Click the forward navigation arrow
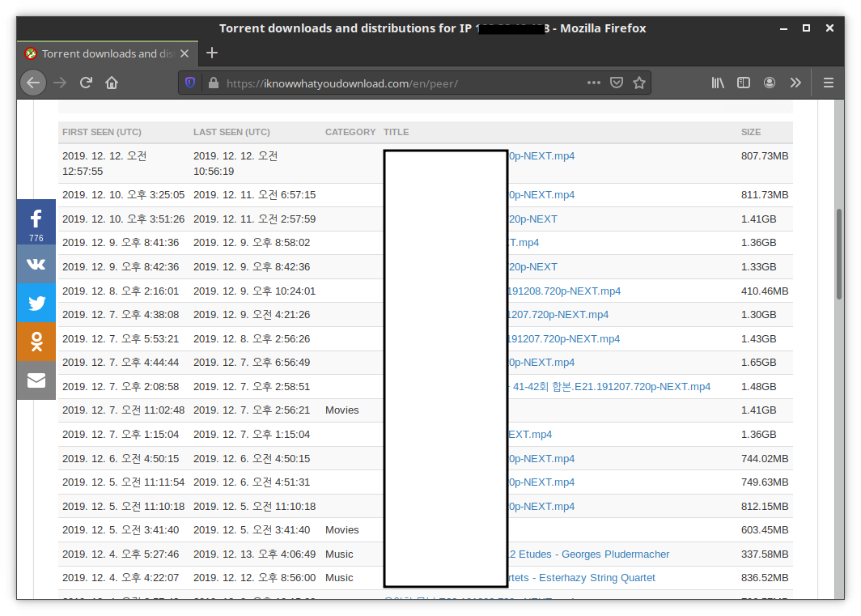Screen dimensions: 861x616 pos(60,83)
